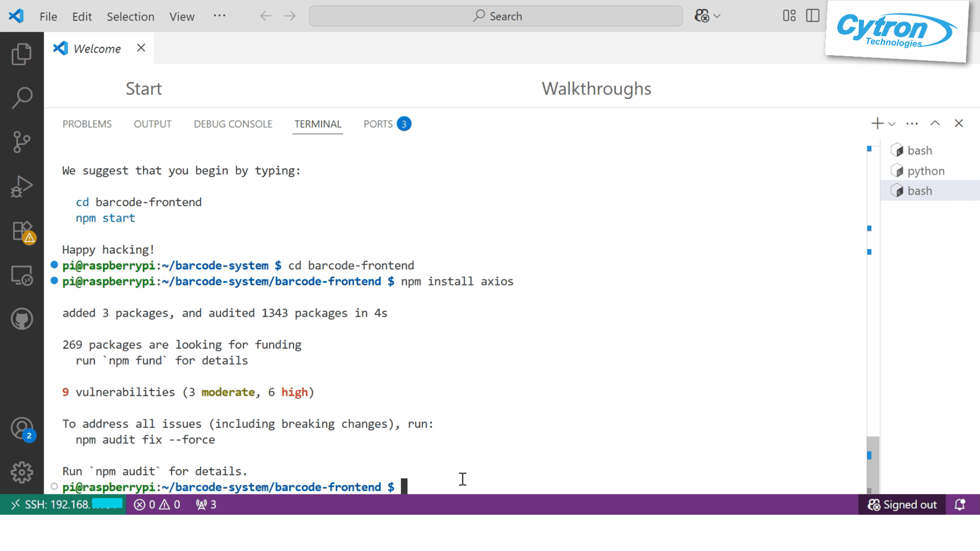Viewport: 980px width, 551px height.
Task: Open Source Control view
Action: [x=21, y=142]
